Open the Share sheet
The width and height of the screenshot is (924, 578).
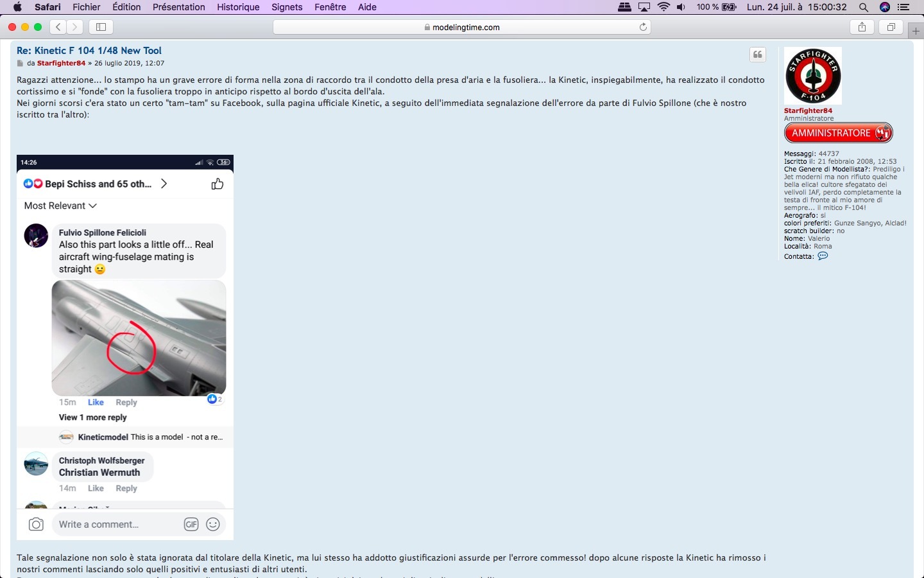[862, 27]
